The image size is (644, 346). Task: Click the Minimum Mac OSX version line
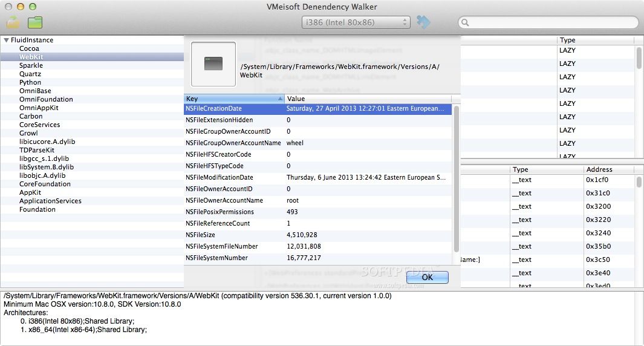pyautogui.click(x=93, y=304)
